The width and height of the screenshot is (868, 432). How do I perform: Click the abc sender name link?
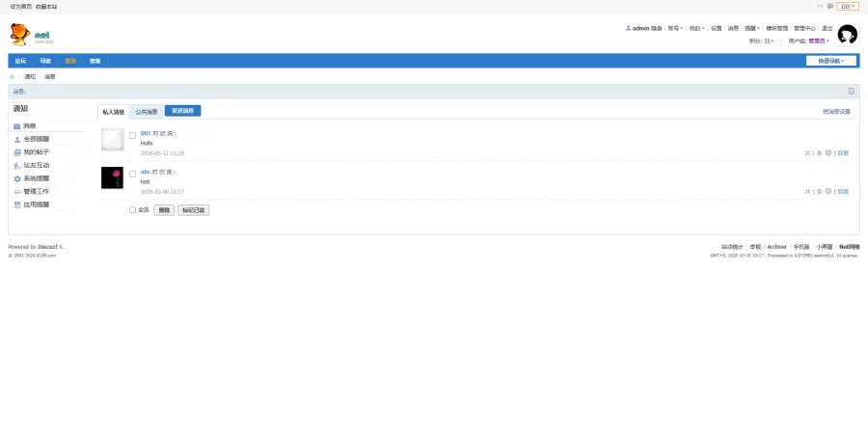[146, 172]
